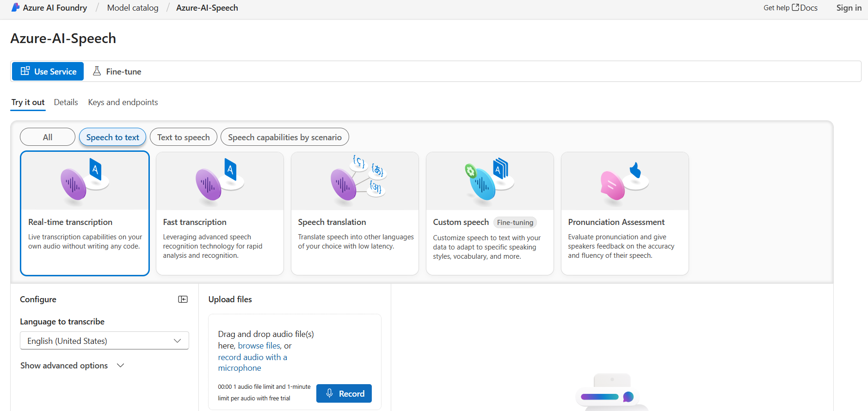Click the Use Service grid icon

25,71
